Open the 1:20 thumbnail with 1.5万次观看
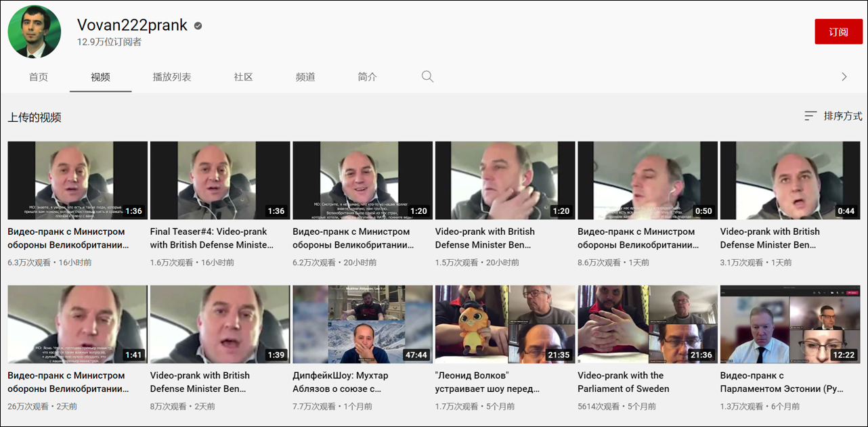 tap(505, 181)
